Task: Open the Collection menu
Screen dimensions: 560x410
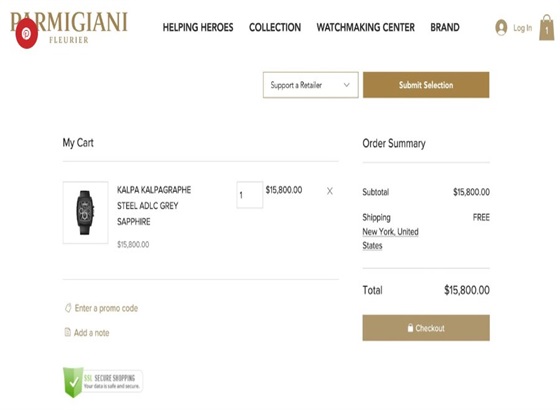Action: click(275, 28)
